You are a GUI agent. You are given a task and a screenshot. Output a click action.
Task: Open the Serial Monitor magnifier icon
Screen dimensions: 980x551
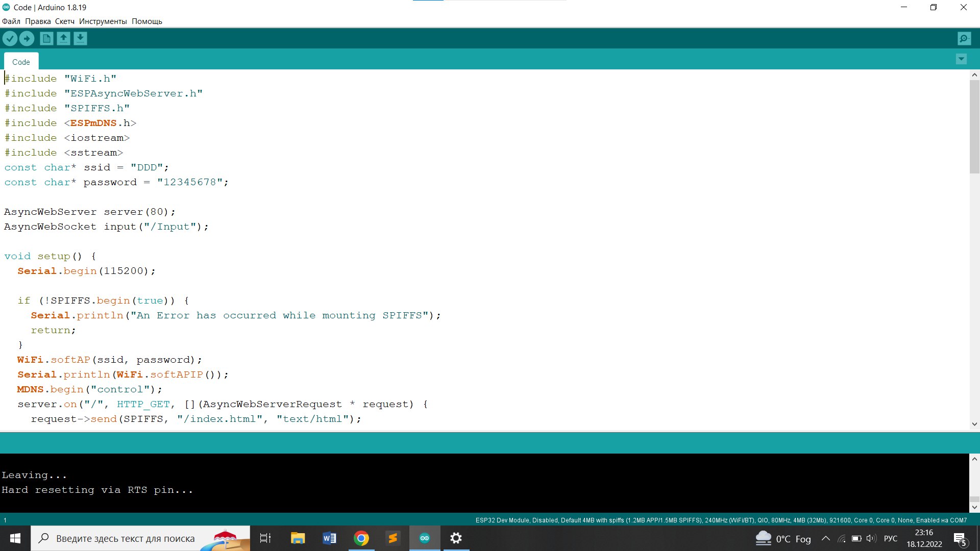(x=964, y=39)
